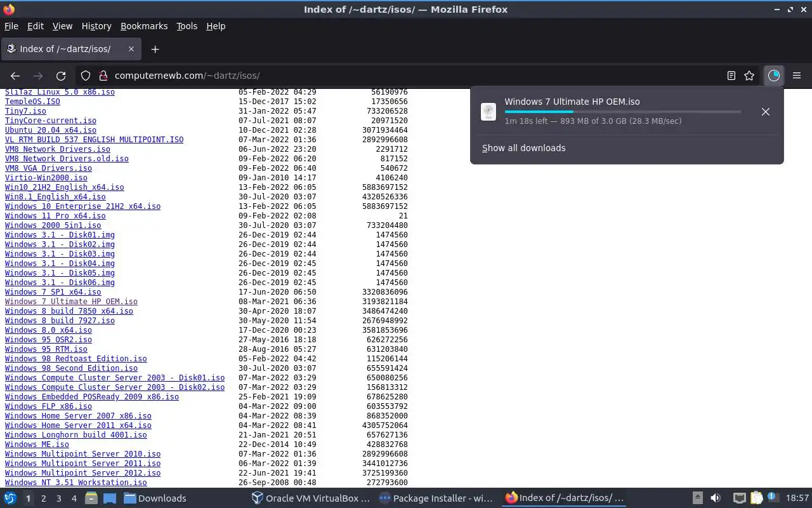
Task: Switch to the Package Installer window
Action: (436, 498)
